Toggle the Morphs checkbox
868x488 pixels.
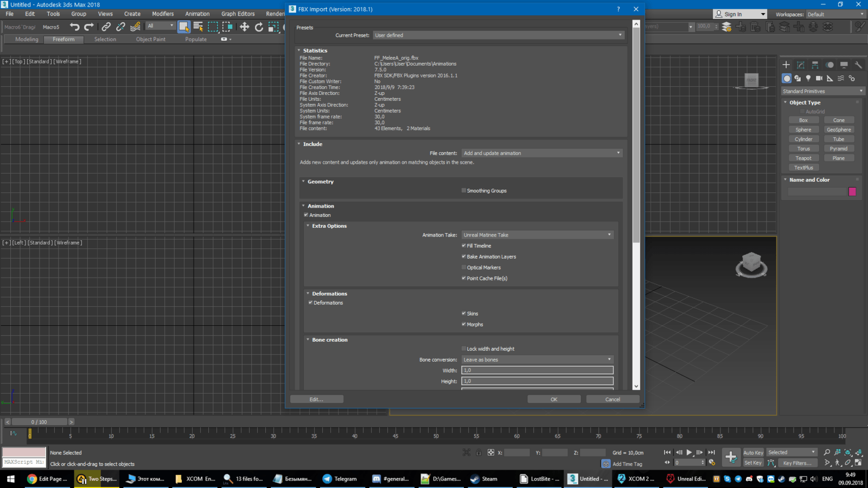point(464,324)
